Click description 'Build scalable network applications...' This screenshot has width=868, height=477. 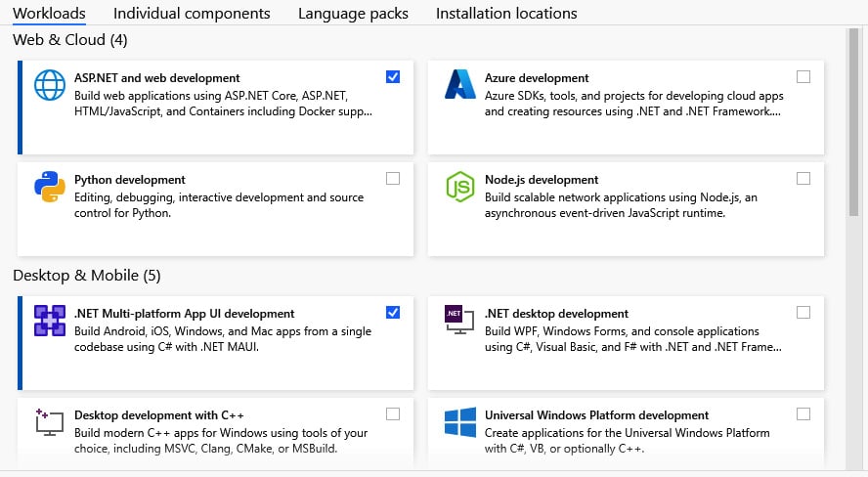621,205
